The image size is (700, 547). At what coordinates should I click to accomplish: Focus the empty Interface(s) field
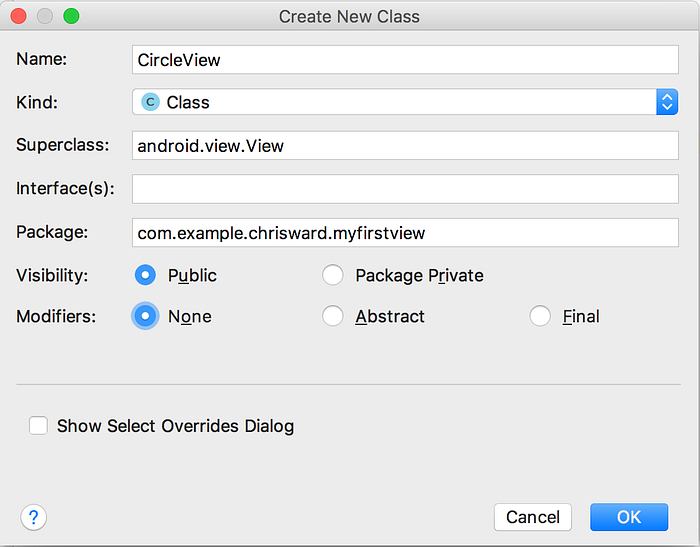(x=405, y=188)
